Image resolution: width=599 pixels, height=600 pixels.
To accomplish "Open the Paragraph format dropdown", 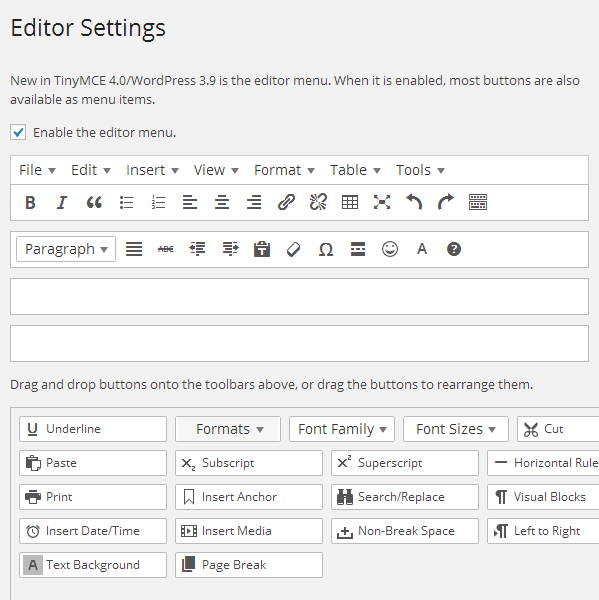I will coord(66,249).
